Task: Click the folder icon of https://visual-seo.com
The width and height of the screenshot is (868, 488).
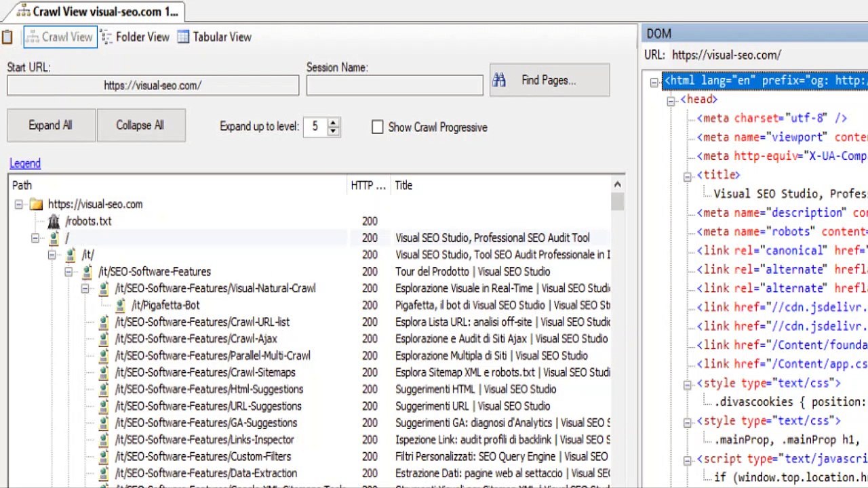Action: pos(36,204)
